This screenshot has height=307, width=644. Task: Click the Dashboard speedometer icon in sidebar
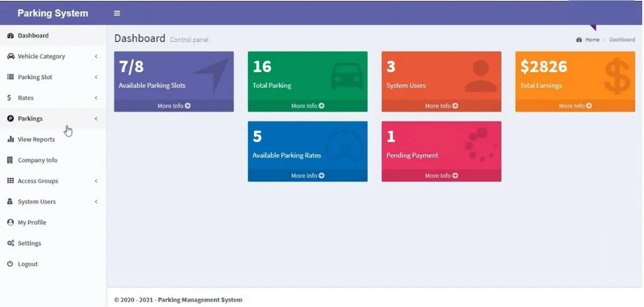[10, 36]
